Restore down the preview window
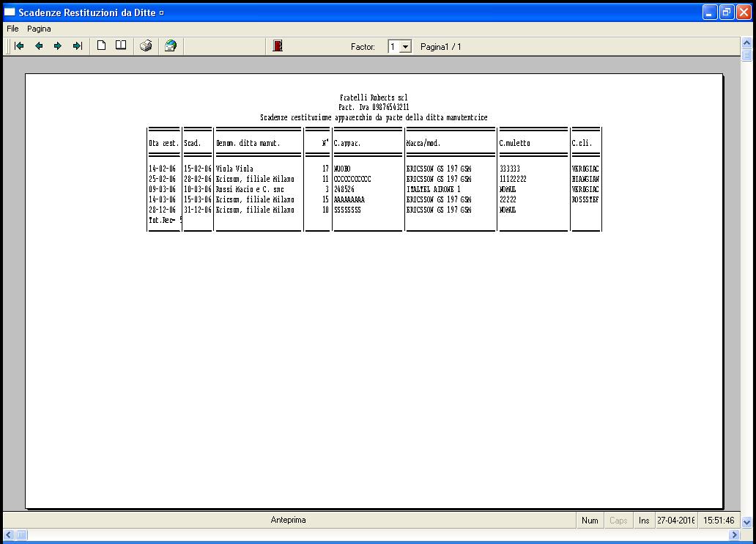 (x=727, y=12)
